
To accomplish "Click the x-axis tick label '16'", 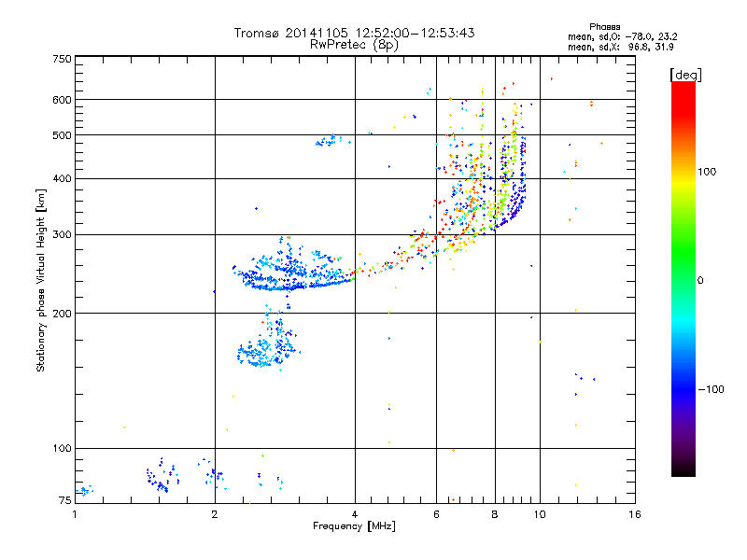I will click(635, 514).
